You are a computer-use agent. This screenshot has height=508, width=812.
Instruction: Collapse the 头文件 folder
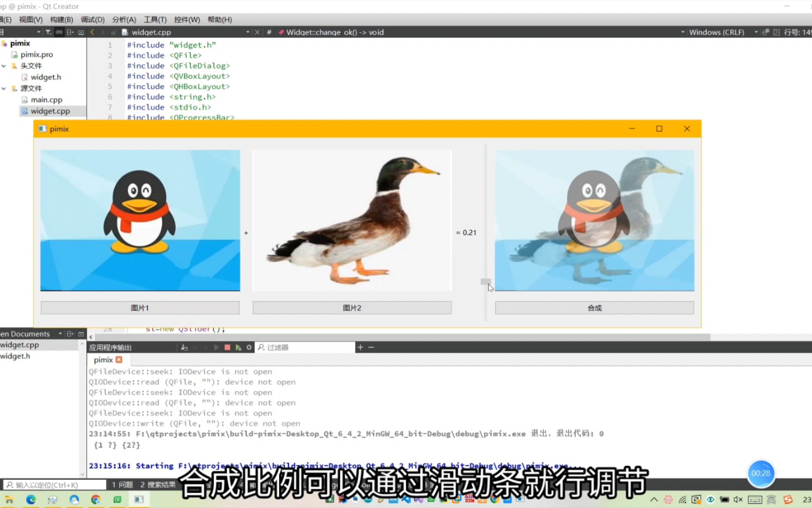pyautogui.click(x=4, y=66)
